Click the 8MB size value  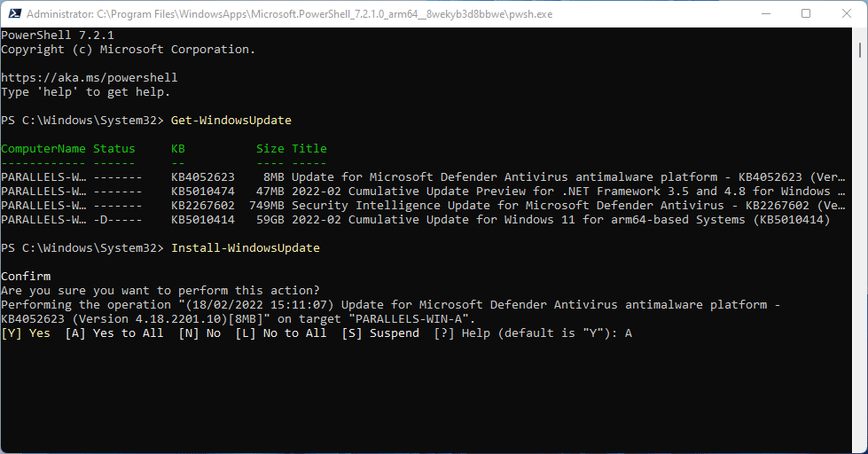pos(273,177)
